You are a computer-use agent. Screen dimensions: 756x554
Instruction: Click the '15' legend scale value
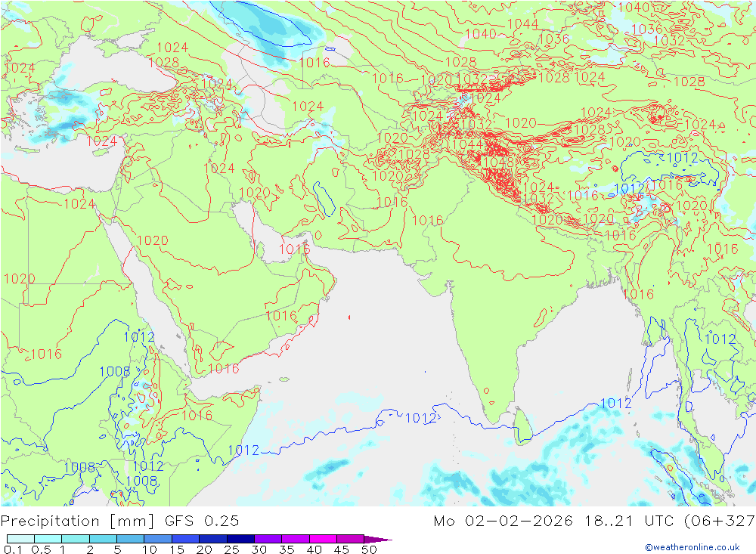[x=177, y=549]
